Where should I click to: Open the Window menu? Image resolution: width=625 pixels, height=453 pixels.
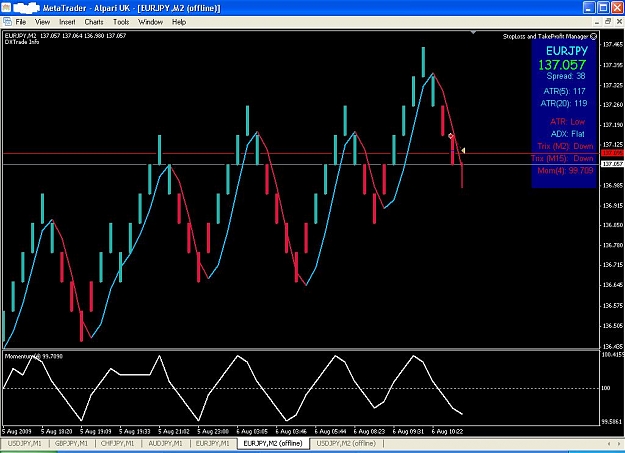(x=150, y=22)
